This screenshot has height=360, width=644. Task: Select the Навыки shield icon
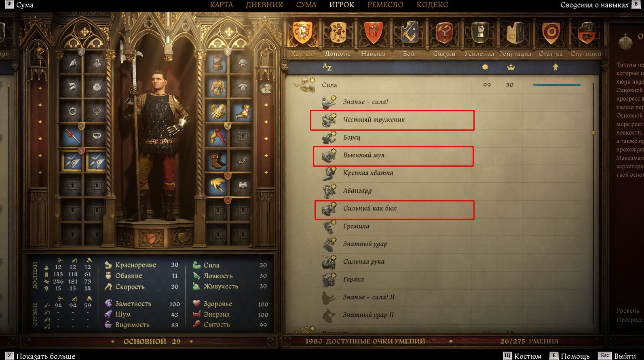coord(373,33)
